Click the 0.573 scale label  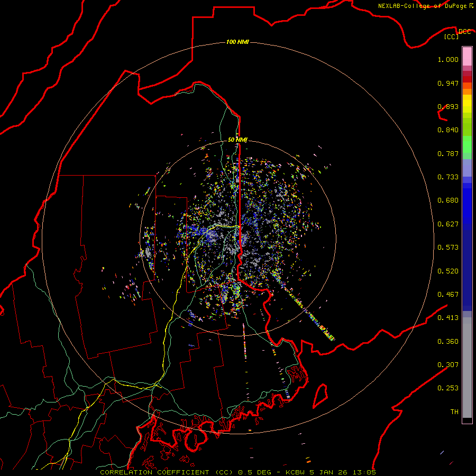448,248
